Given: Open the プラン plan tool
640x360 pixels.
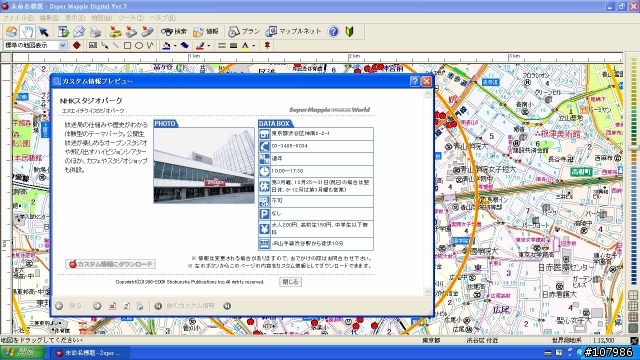Looking at the screenshot, I should [244, 31].
